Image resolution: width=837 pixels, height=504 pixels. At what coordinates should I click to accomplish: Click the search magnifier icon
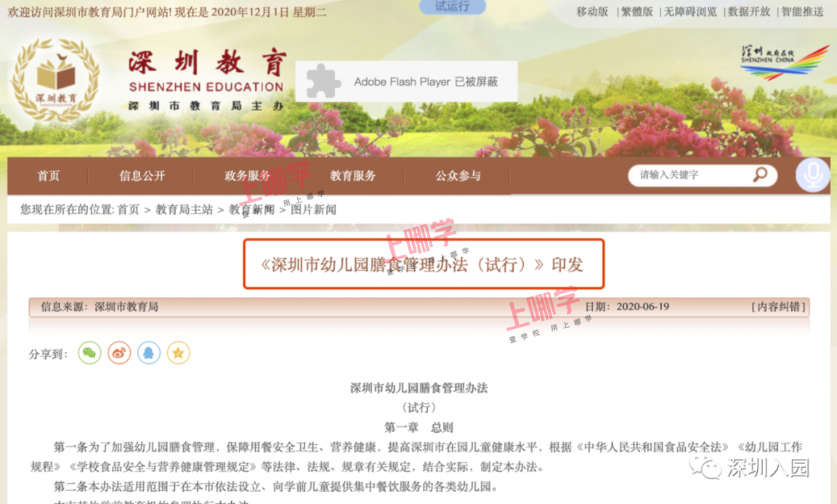pyautogui.click(x=760, y=174)
